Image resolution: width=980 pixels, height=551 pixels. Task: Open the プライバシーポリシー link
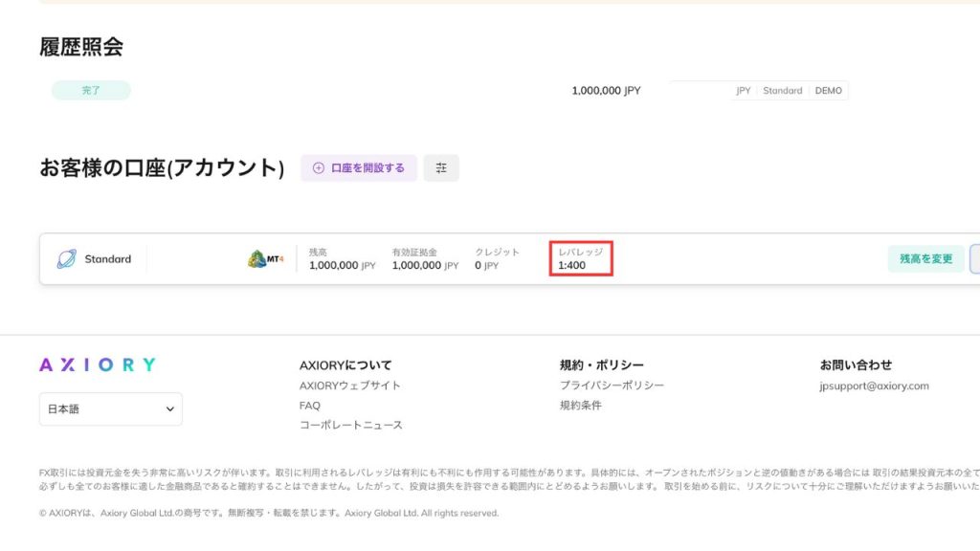[x=612, y=386]
